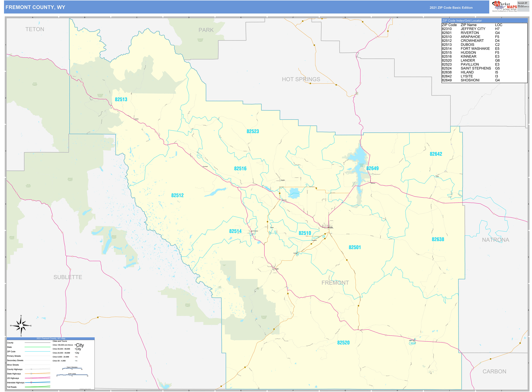Click the ZIP Name column heading
The height and width of the screenshot is (392, 532).
click(x=468, y=25)
